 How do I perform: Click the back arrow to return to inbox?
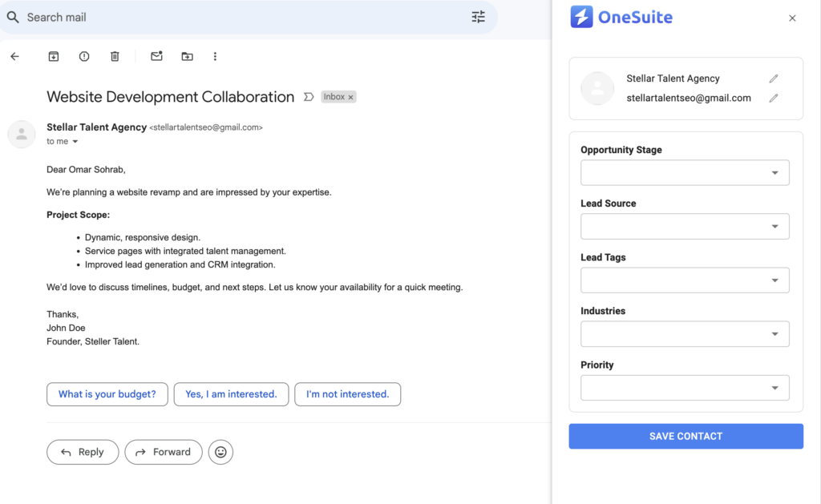pos(14,56)
